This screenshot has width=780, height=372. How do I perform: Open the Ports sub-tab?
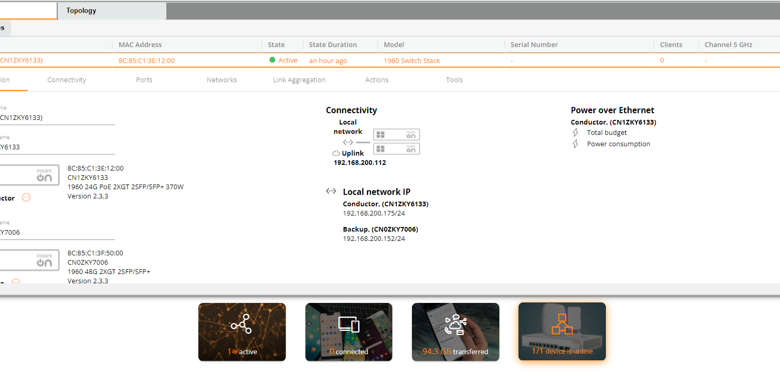(x=144, y=80)
